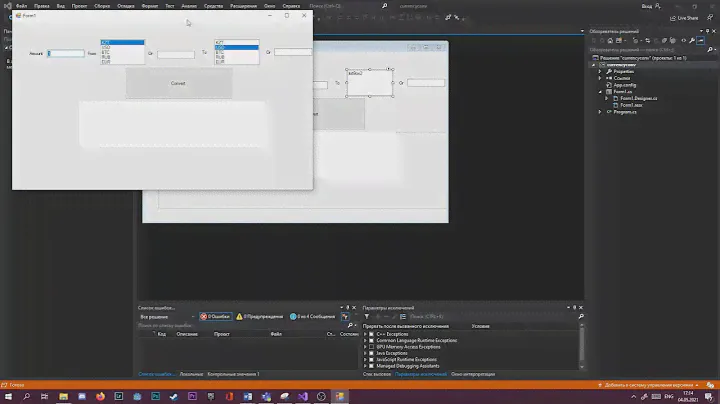Viewport: 720px width, 404px height.
Task: Open the Сборка menu
Action: (103, 6)
